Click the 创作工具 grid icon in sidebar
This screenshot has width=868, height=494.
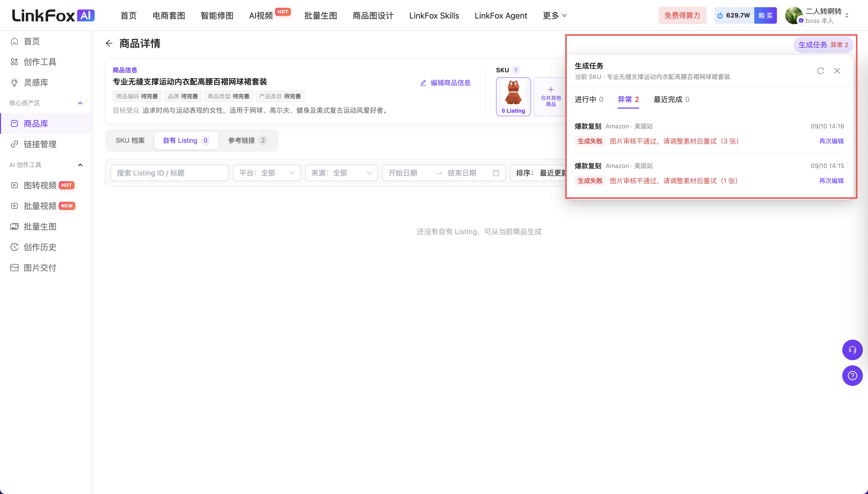click(14, 62)
